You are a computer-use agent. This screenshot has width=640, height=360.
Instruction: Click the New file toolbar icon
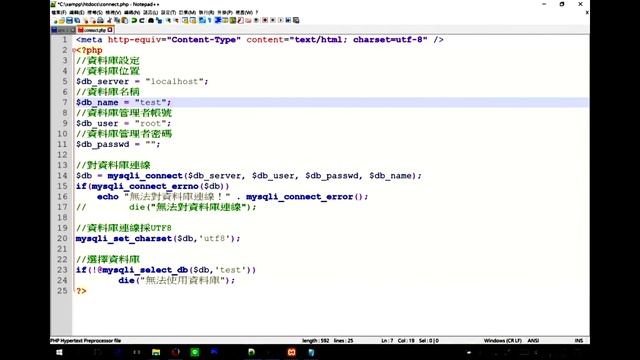[x=56, y=20]
